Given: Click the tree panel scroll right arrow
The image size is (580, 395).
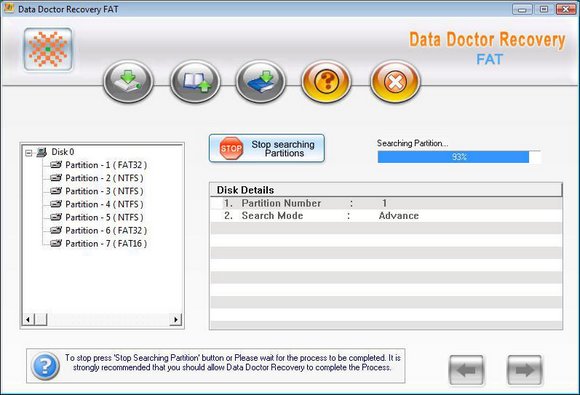Looking at the screenshot, I should (176, 319).
